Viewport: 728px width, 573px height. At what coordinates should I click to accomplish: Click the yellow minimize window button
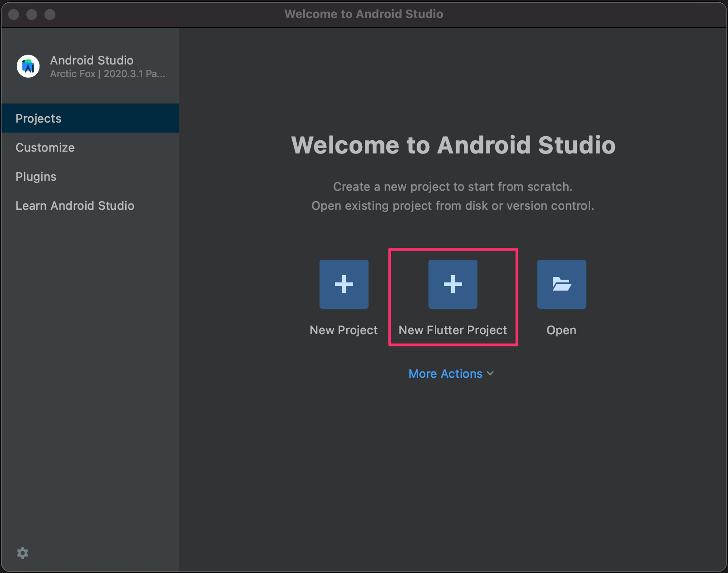[32, 14]
